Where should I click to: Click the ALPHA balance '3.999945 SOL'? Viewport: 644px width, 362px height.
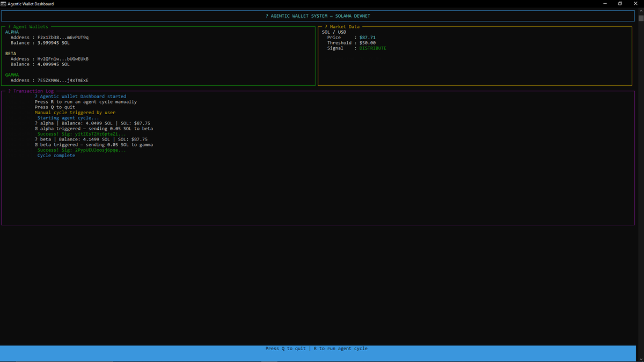pyautogui.click(x=53, y=43)
